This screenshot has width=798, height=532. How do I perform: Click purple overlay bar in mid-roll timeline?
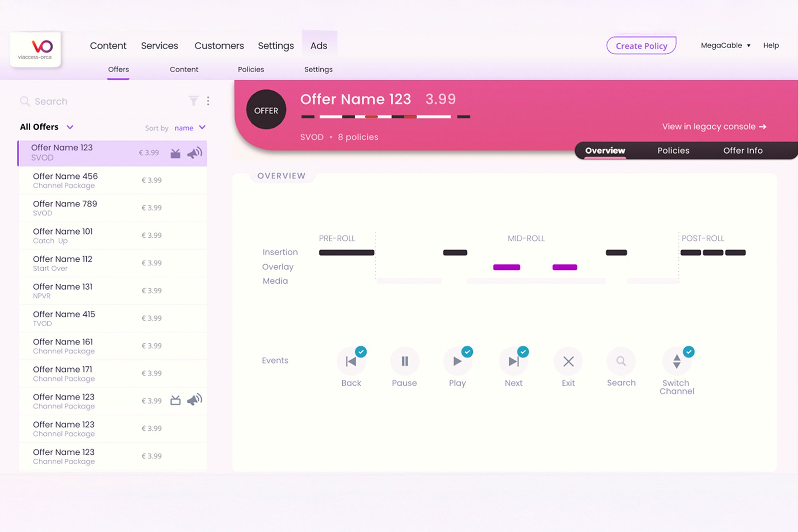point(506,267)
